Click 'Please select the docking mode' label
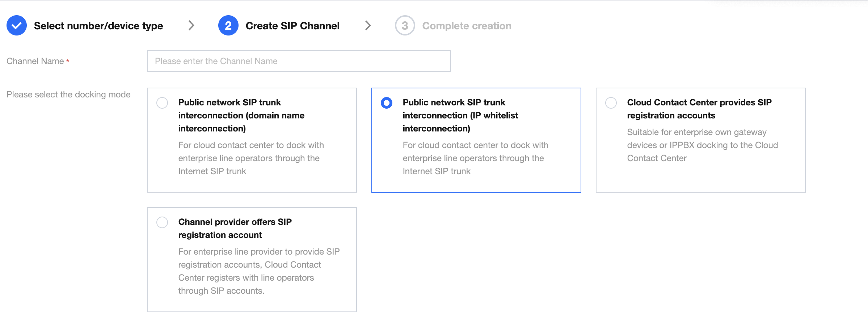The height and width of the screenshot is (331, 868). pos(68,95)
